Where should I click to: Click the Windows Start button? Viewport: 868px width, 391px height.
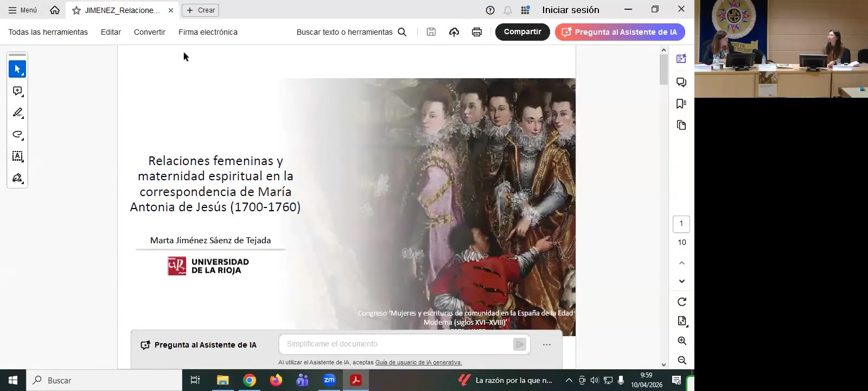click(x=13, y=380)
